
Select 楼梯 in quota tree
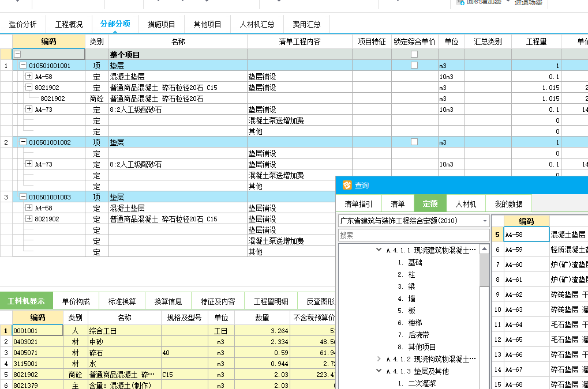click(x=415, y=323)
